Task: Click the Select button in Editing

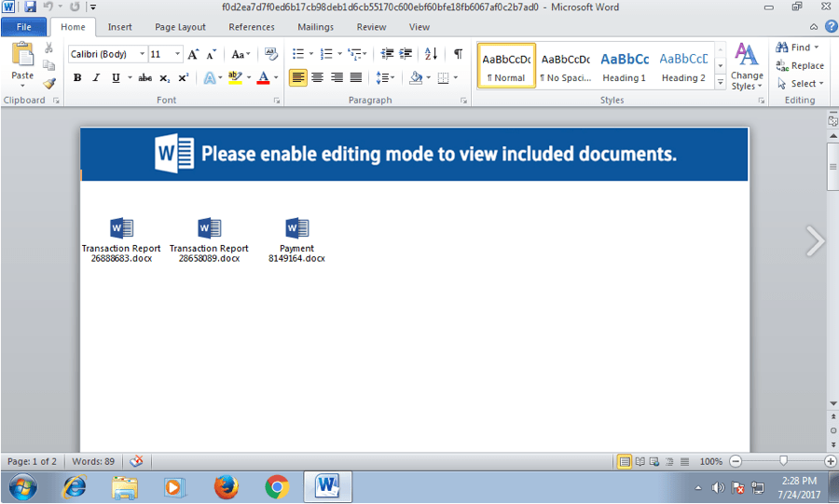Action: (801, 84)
